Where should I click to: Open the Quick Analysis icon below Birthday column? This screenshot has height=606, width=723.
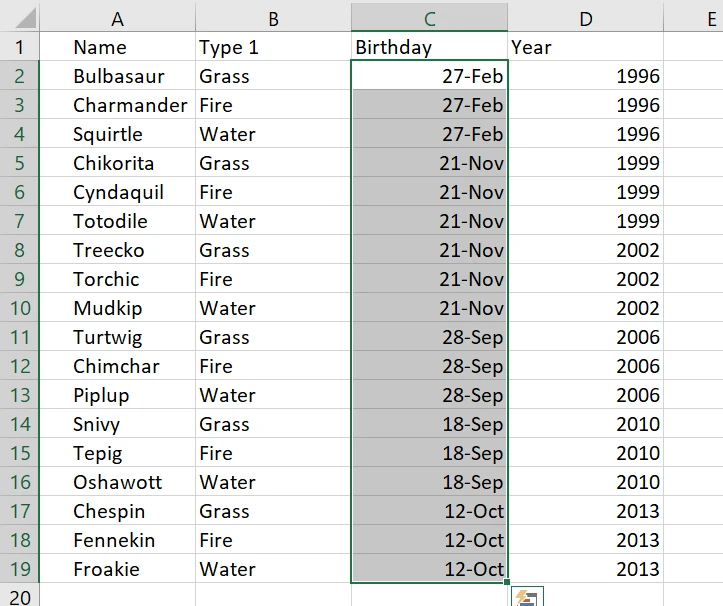[x=527, y=596]
